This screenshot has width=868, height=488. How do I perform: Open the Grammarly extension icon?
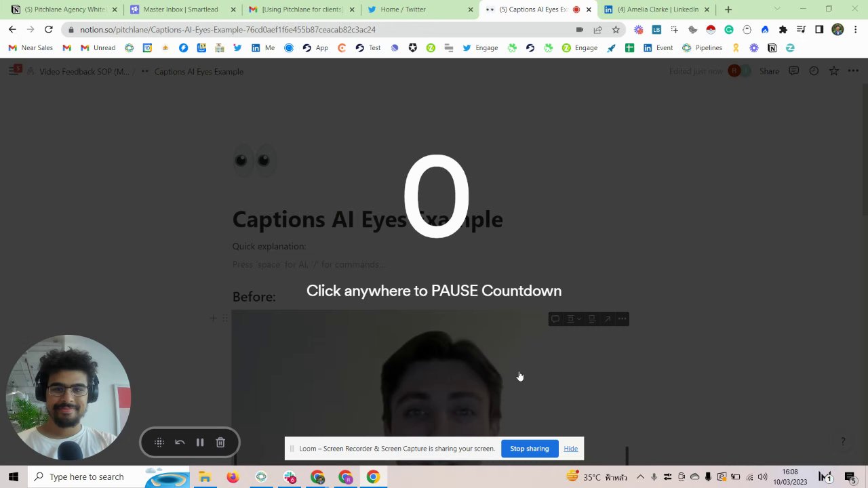(x=729, y=30)
